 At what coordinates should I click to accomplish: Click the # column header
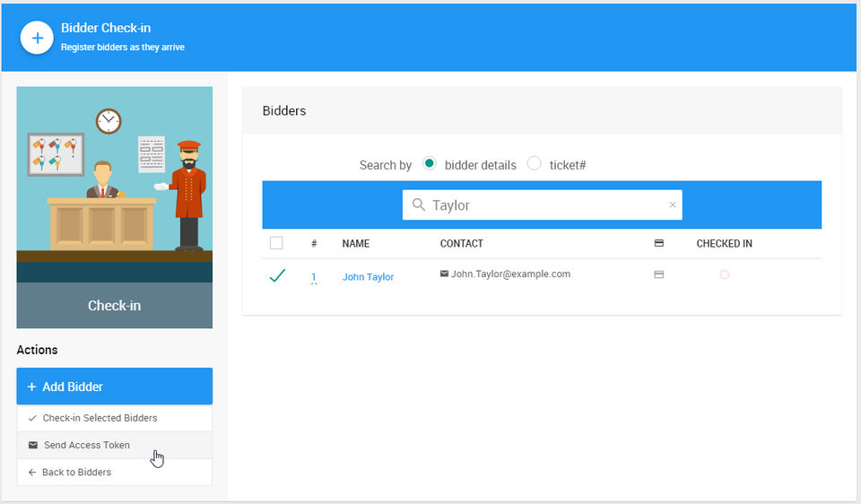coord(314,243)
